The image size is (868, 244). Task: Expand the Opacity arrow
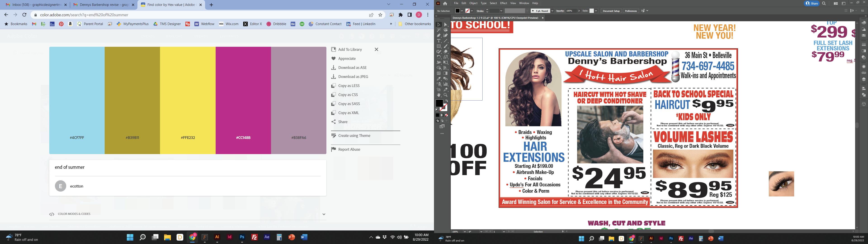(x=579, y=11)
